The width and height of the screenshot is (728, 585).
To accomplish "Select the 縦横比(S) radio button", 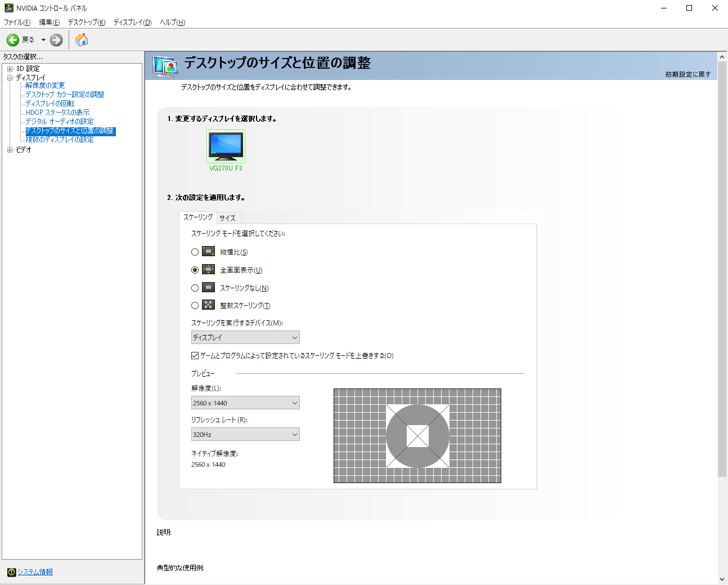I will 195,252.
